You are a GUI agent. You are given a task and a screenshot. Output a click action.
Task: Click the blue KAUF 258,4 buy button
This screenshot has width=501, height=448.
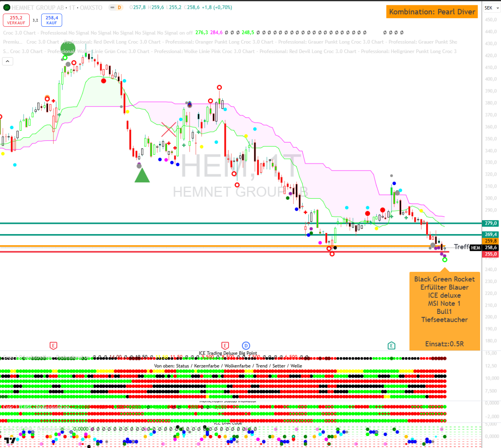(x=52, y=20)
